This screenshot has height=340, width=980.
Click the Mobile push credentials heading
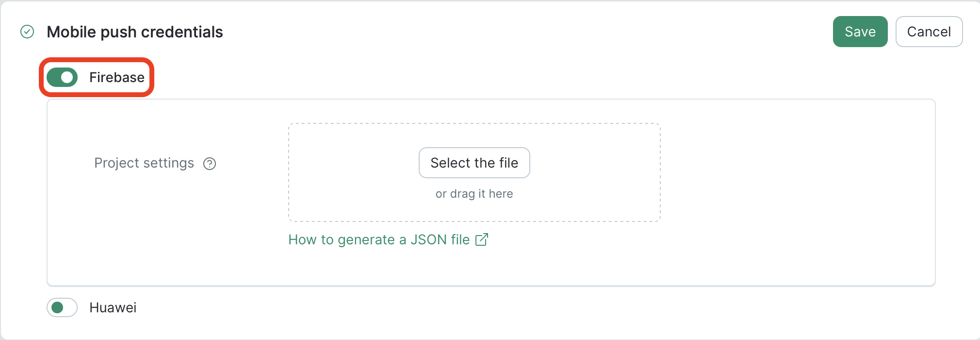point(135,32)
